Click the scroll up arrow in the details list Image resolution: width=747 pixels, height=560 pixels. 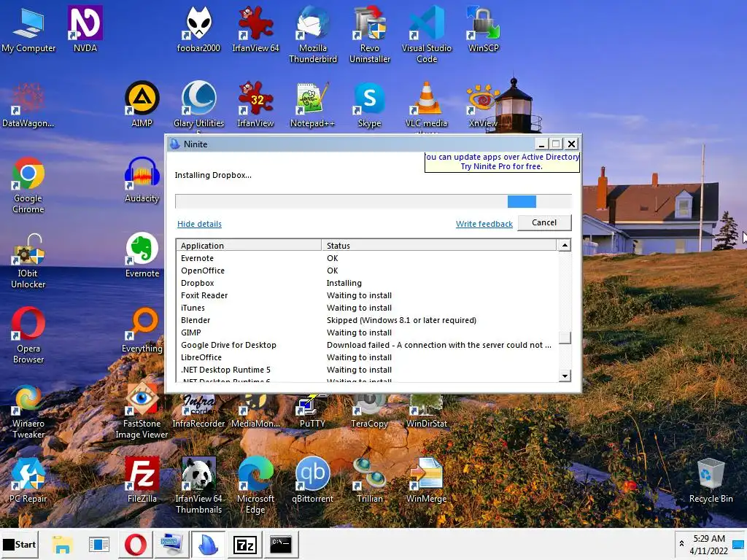565,245
